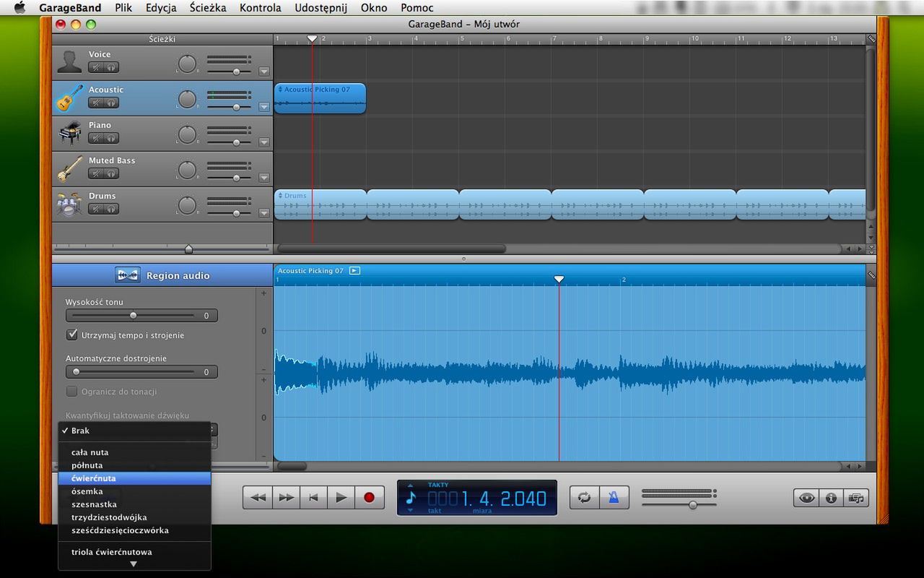Uncheck Utrzymaj tempo i strojenie checkbox

click(x=72, y=335)
